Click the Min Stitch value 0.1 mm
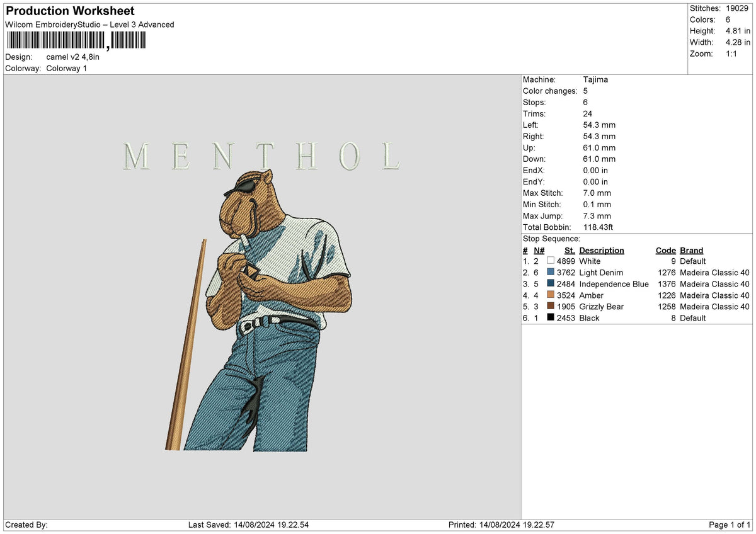The image size is (756, 534). point(597,204)
